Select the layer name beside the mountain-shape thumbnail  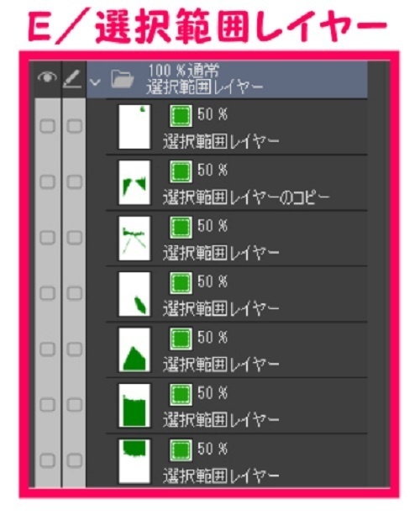coord(221,365)
